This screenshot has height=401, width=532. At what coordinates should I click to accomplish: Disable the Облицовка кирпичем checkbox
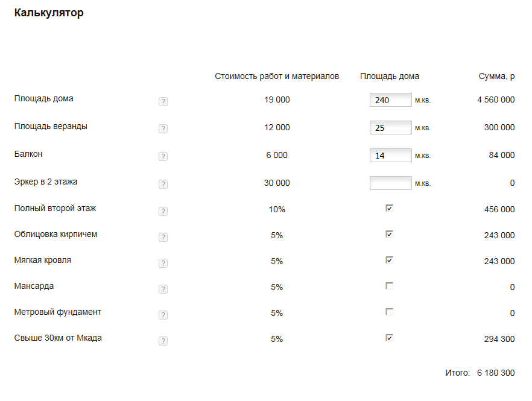[389, 234]
